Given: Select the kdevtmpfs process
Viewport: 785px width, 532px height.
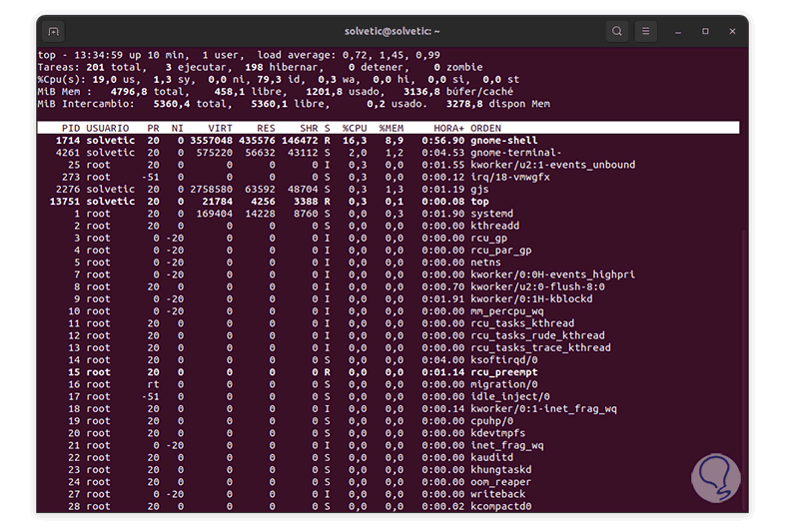Looking at the screenshot, I should 497,433.
